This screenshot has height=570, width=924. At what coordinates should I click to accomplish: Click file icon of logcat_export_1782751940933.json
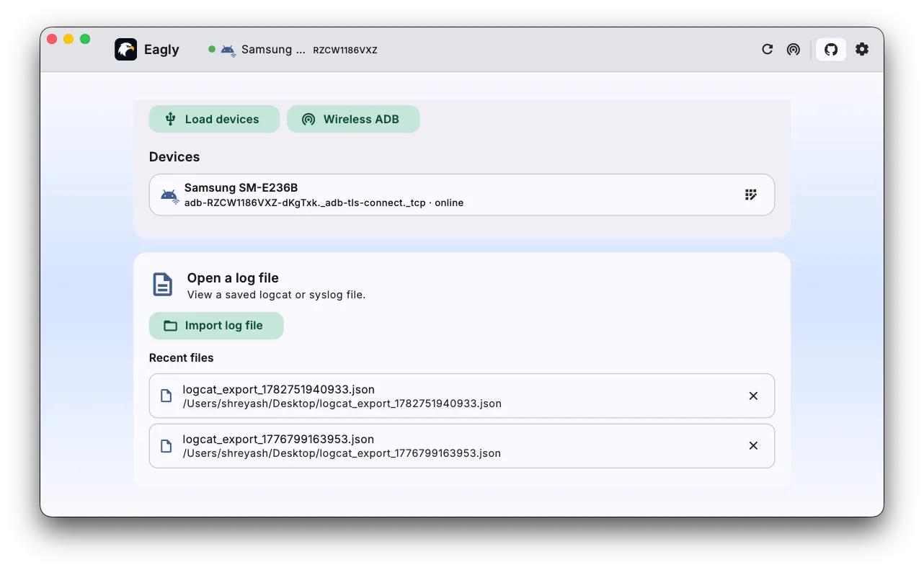[x=166, y=396]
